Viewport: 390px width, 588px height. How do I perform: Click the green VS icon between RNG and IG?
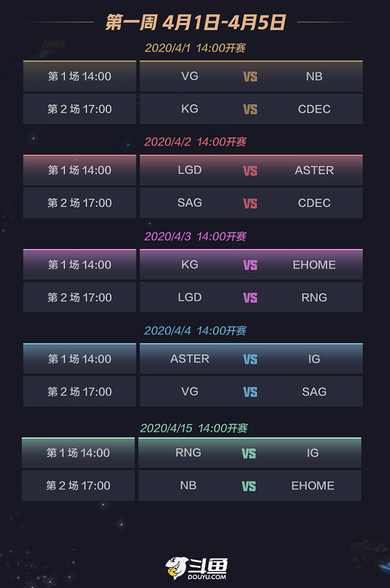tap(249, 454)
